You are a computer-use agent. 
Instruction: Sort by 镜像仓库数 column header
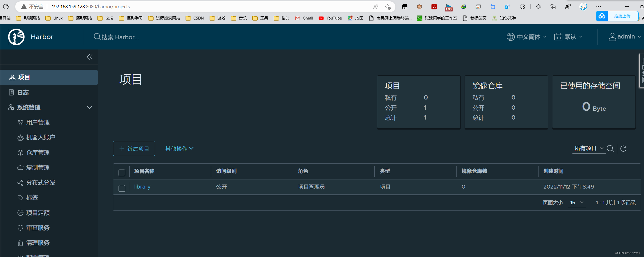coord(474,171)
